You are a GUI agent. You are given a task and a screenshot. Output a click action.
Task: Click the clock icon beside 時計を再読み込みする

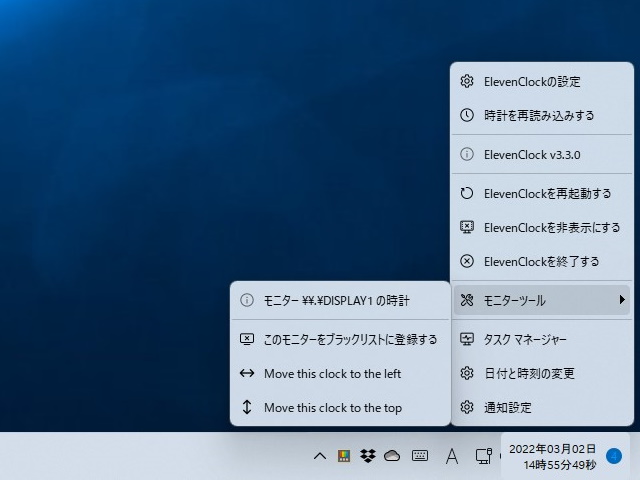pos(467,115)
